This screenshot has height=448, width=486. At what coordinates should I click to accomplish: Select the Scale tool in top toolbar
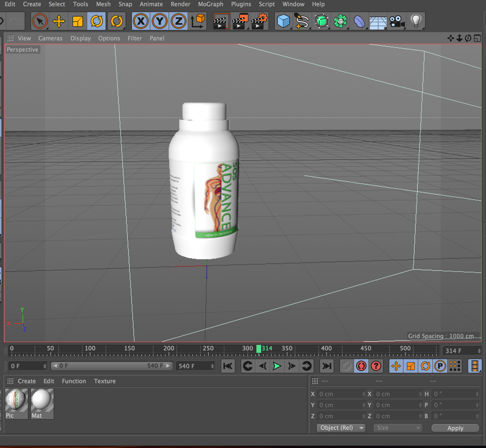point(78,21)
